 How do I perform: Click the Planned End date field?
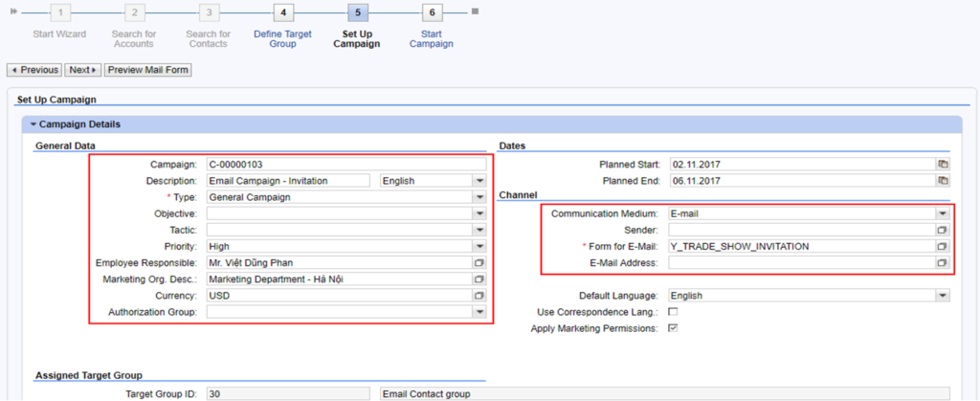[x=803, y=181]
